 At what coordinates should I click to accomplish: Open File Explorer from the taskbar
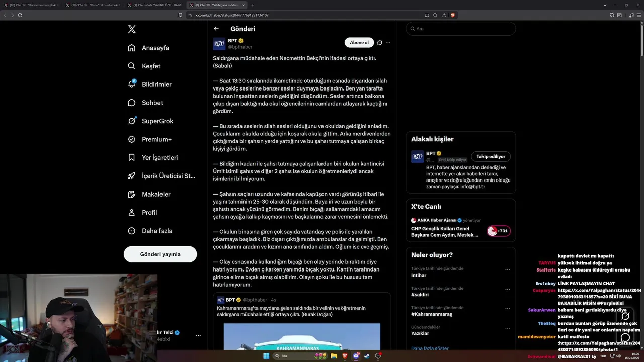coord(334,356)
